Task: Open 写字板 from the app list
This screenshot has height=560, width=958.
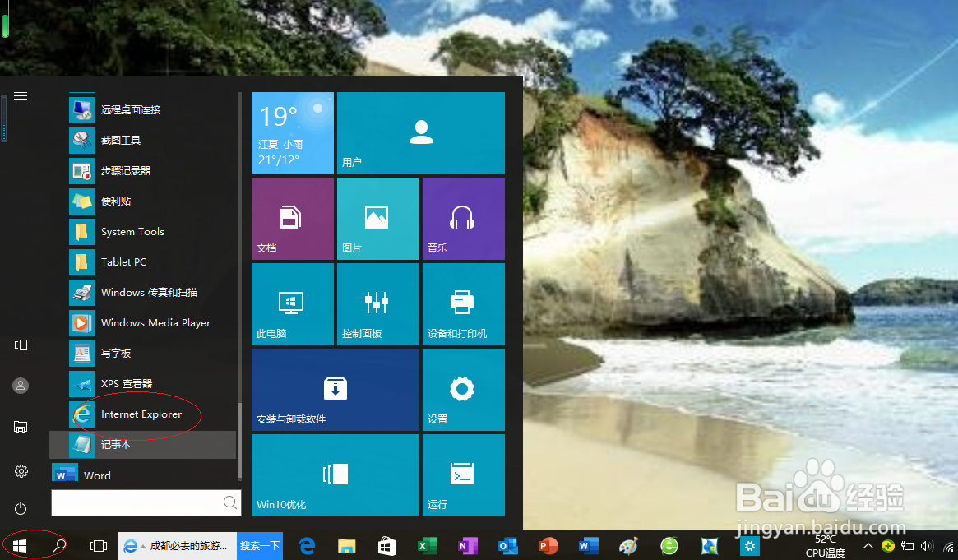Action: (x=144, y=353)
